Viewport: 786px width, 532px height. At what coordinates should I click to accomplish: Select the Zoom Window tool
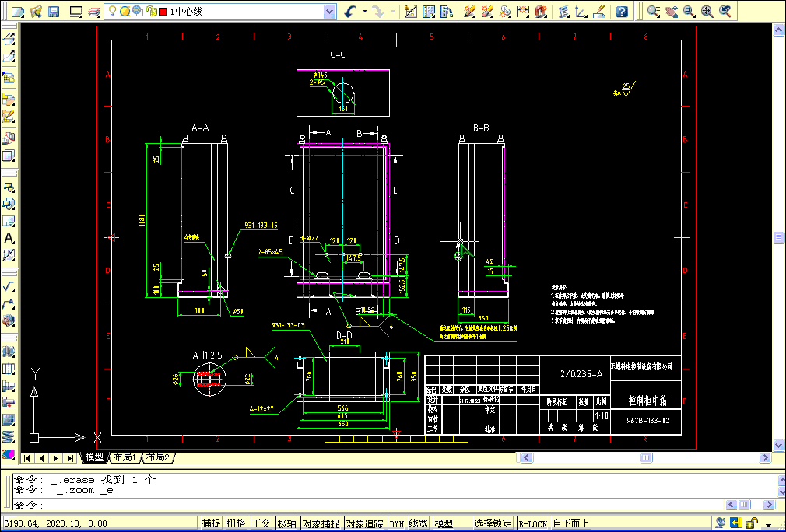pyautogui.click(x=690, y=12)
